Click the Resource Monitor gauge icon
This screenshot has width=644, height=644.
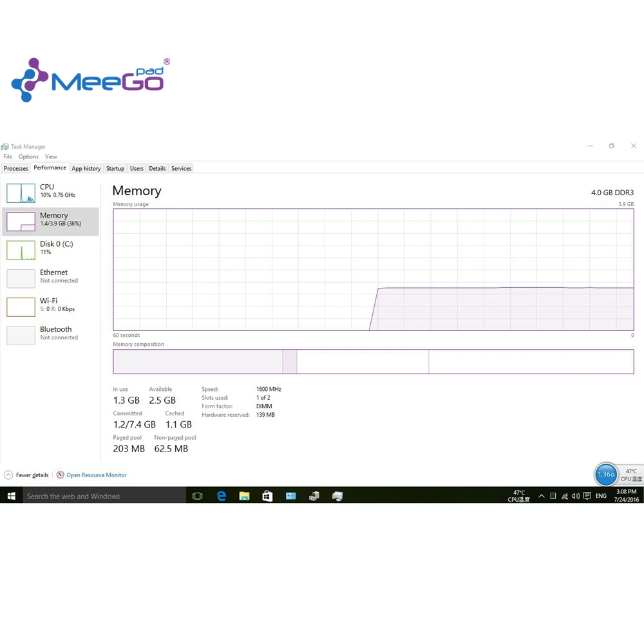[61, 475]
